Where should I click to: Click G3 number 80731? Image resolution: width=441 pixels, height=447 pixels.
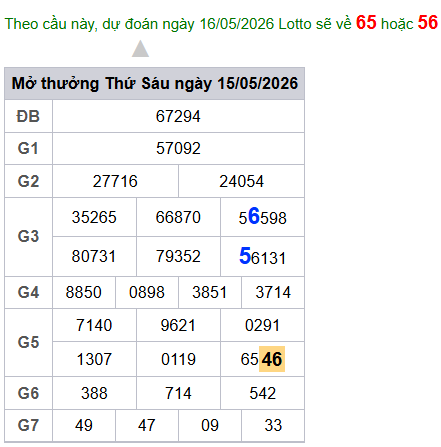coord(94,257)
